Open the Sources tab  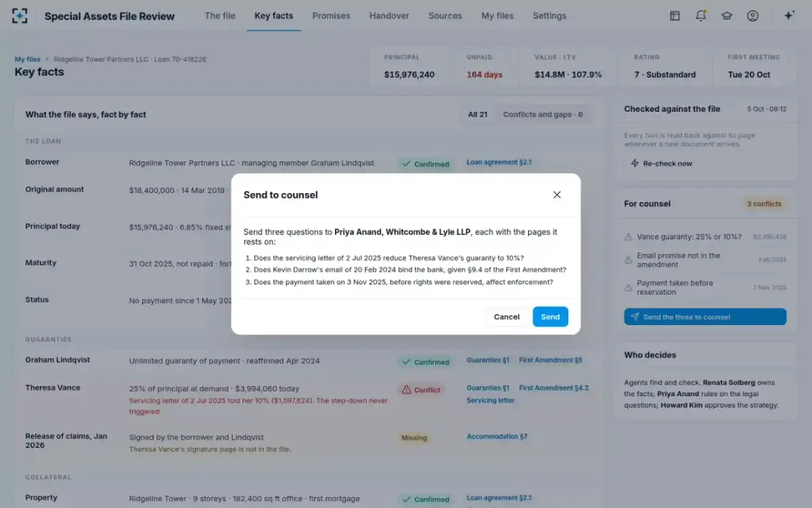[445, 16]
